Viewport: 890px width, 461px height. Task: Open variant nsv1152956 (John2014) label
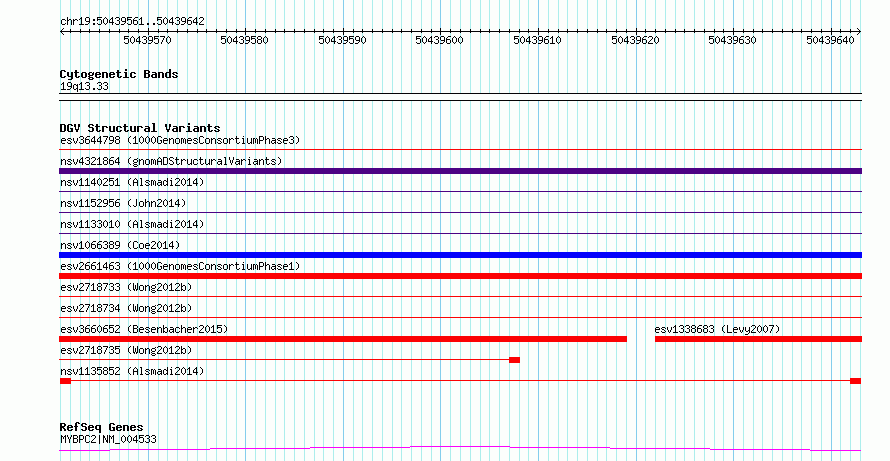(x=123, y=203)
